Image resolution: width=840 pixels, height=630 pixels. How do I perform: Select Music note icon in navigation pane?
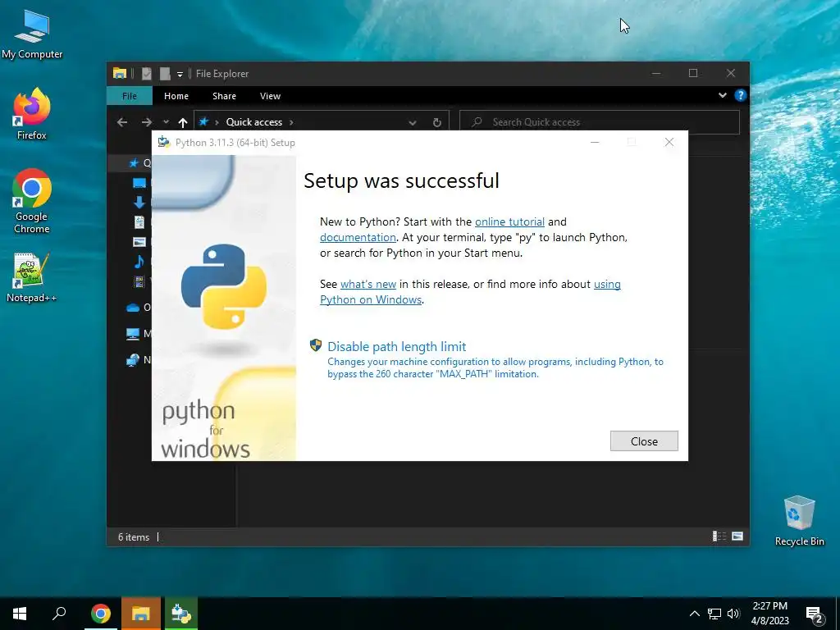139,262
